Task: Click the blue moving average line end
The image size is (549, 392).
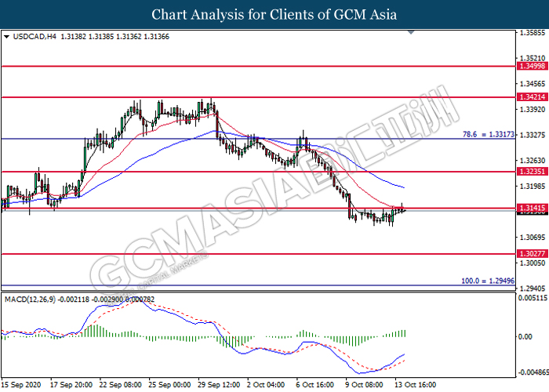Action: pyautogui.click(x=404, y=187)
